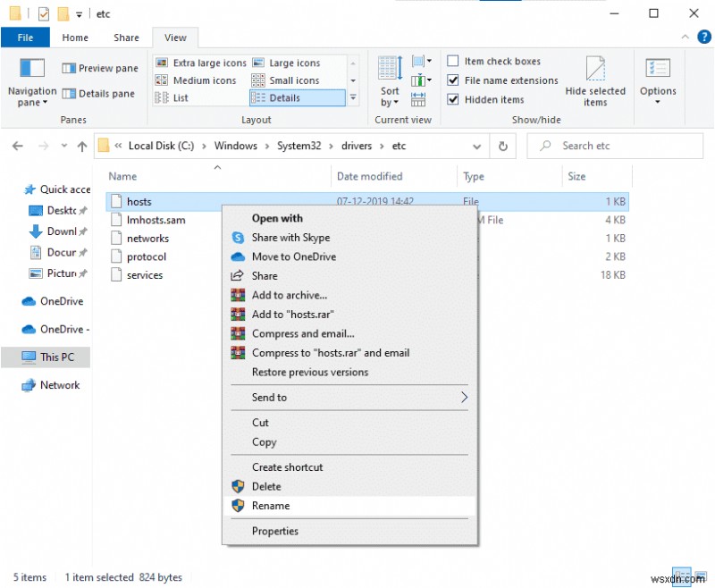The image size is (715, 588).
Task: Select This PC in navigation tree
Action: click(56, 357)
